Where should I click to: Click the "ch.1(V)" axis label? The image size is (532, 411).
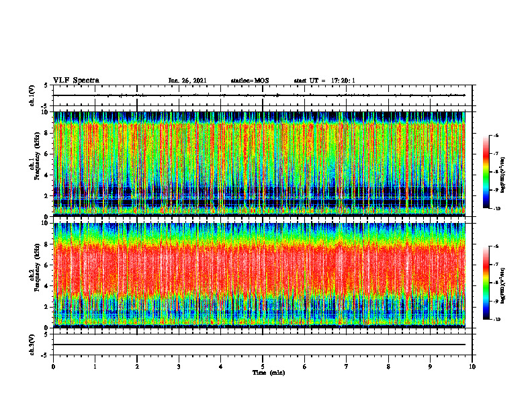(32, 95)
